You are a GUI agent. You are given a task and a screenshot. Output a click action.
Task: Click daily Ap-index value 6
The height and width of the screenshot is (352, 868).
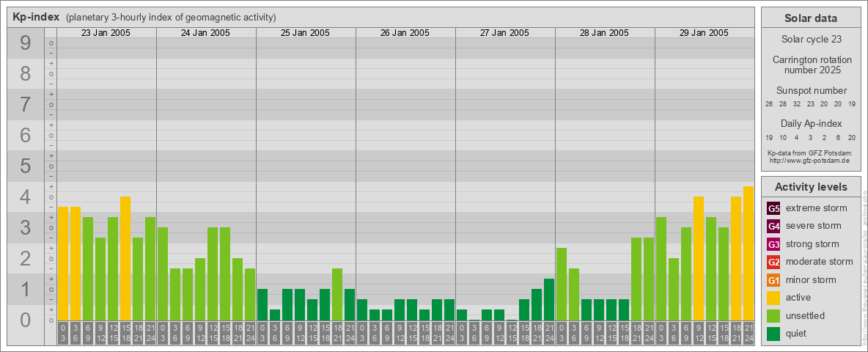(x=838, y=137)
